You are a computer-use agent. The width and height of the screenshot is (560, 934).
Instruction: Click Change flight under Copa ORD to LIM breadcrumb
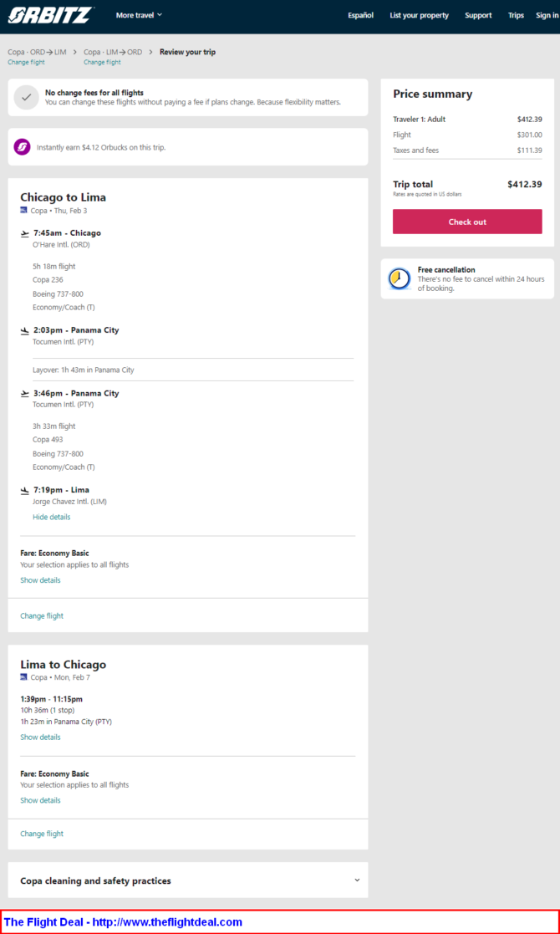click(x=26, y=62)
